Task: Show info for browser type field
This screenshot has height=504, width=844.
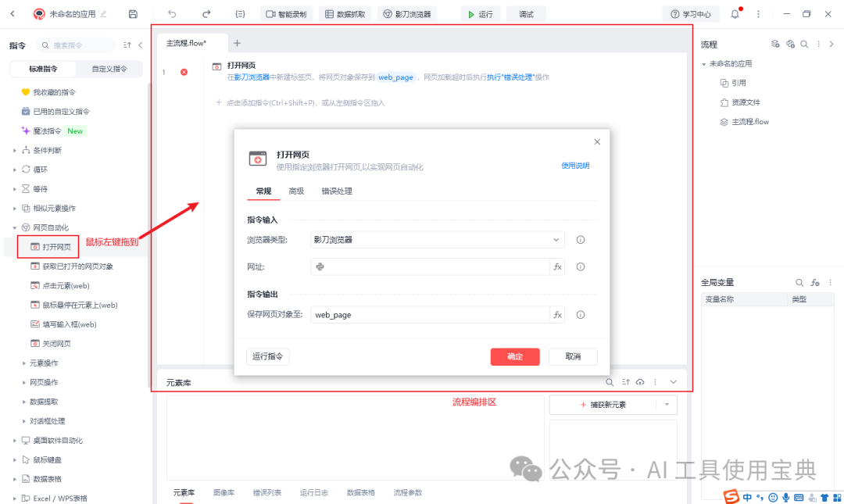Action: [x=580, y=240]
